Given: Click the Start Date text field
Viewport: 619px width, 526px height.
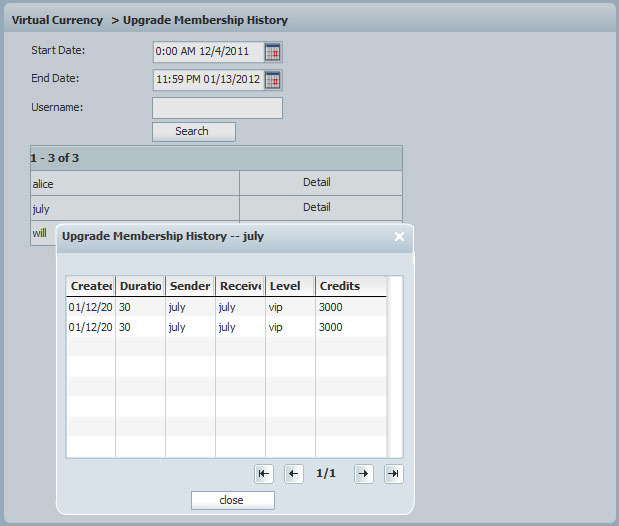Looking at the screenshot, I should (x=209, y=52).
